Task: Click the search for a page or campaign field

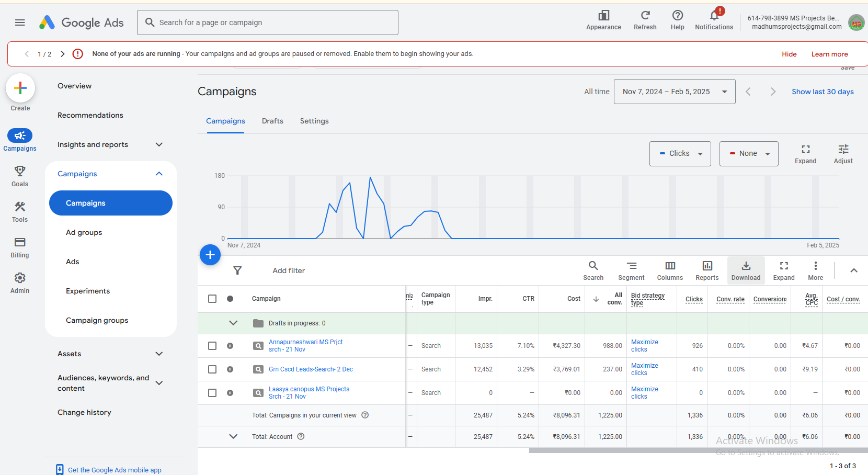Action: click(x=268, y=22)
